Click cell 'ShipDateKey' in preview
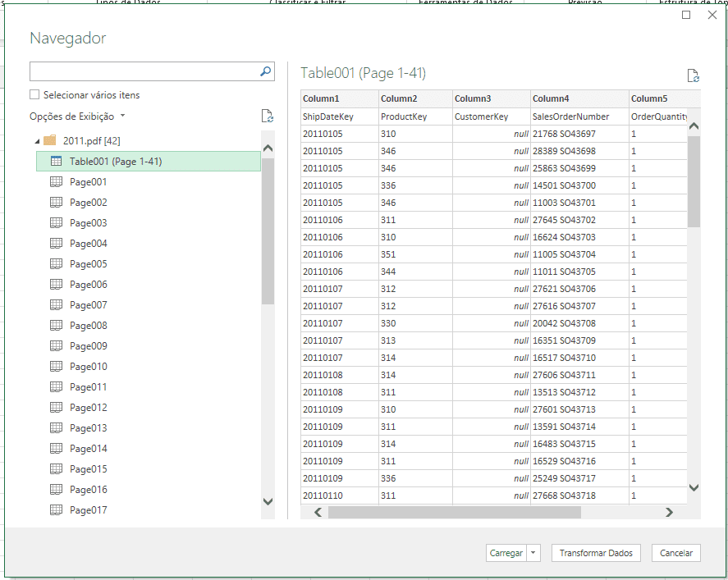The height and width of the screenshot is (580, 728). click(x=340, y=116)
